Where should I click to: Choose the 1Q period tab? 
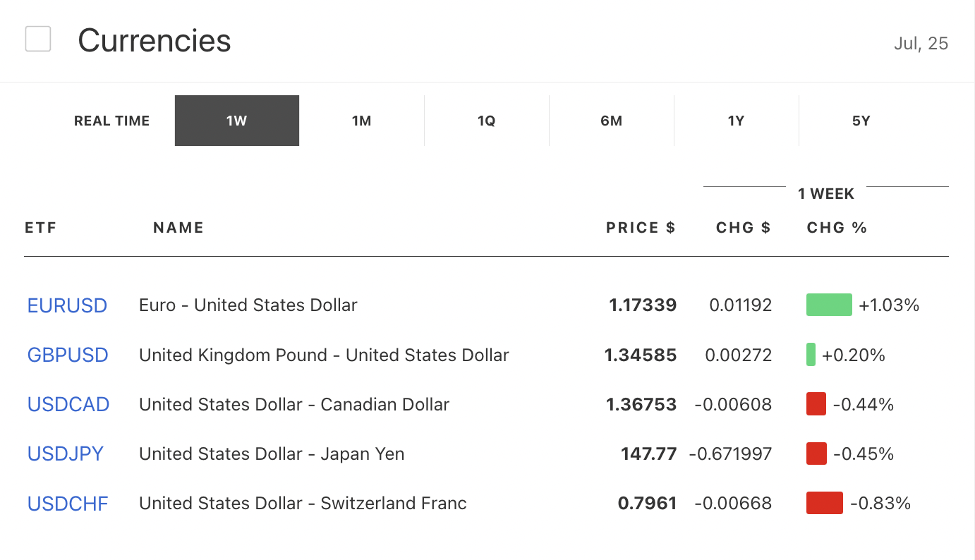point(487,121)
